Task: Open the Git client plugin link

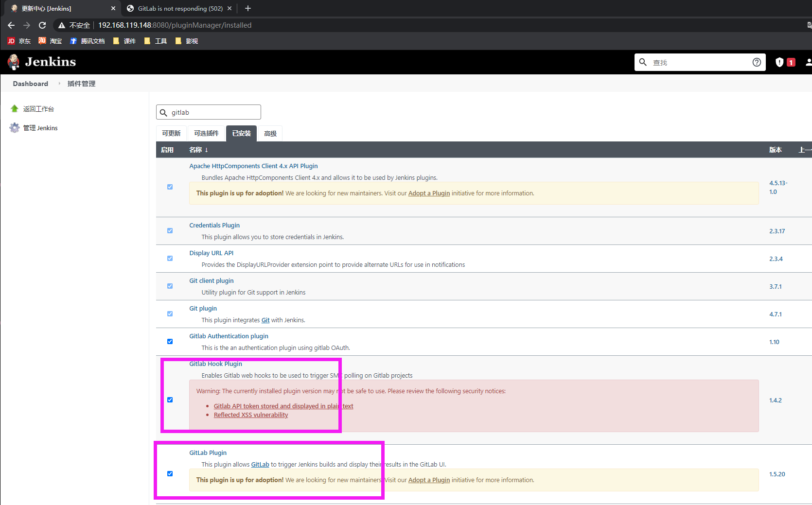Action: pos(212,281)
